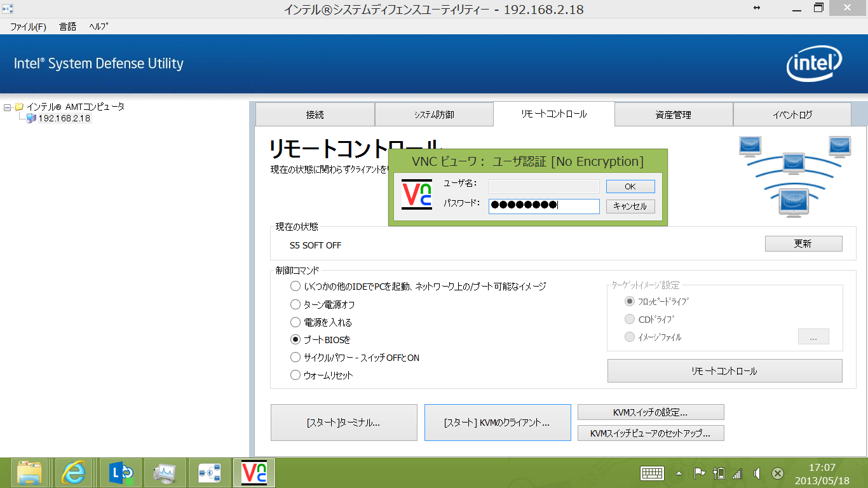Click the application icon in the title bar
The height and width of the screenshot is (488, 868).
pos(8,9)
